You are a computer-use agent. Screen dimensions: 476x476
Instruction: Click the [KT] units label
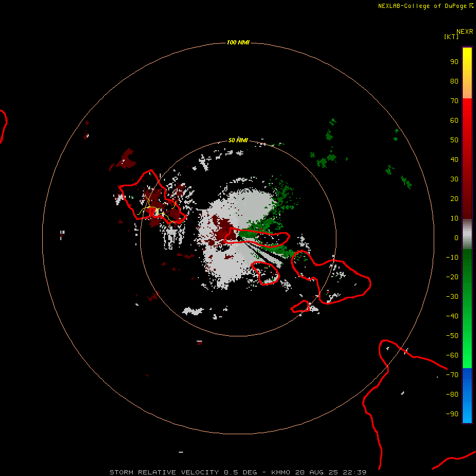pos(451,36)
